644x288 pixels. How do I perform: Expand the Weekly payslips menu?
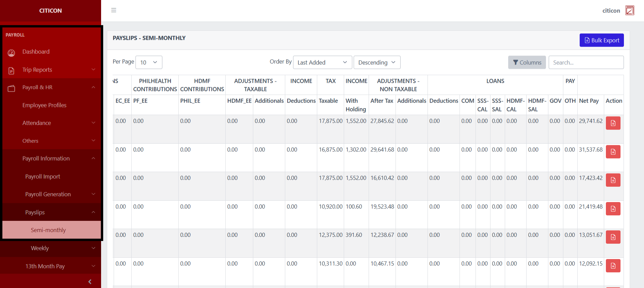[x=93, y=248]
